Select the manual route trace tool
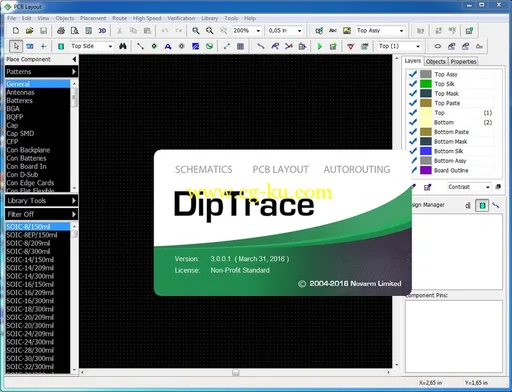The image size is (512, 392). point(261,46)
